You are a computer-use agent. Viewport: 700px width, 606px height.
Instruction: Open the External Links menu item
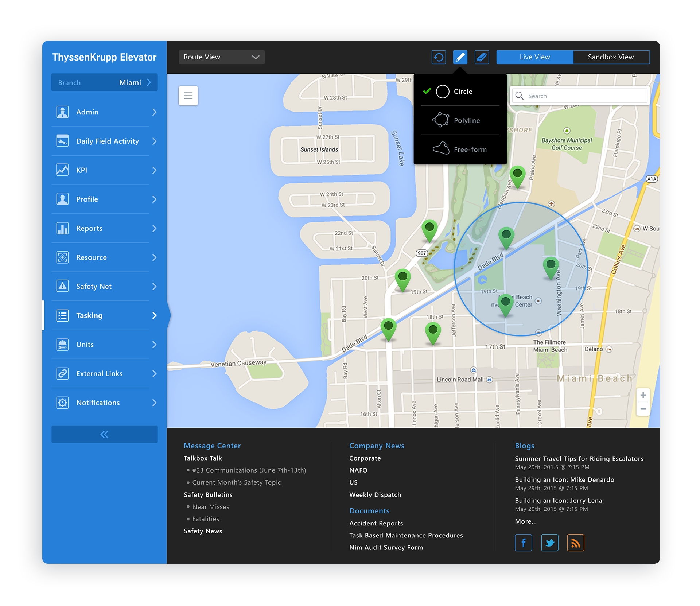tap(104, 374)
